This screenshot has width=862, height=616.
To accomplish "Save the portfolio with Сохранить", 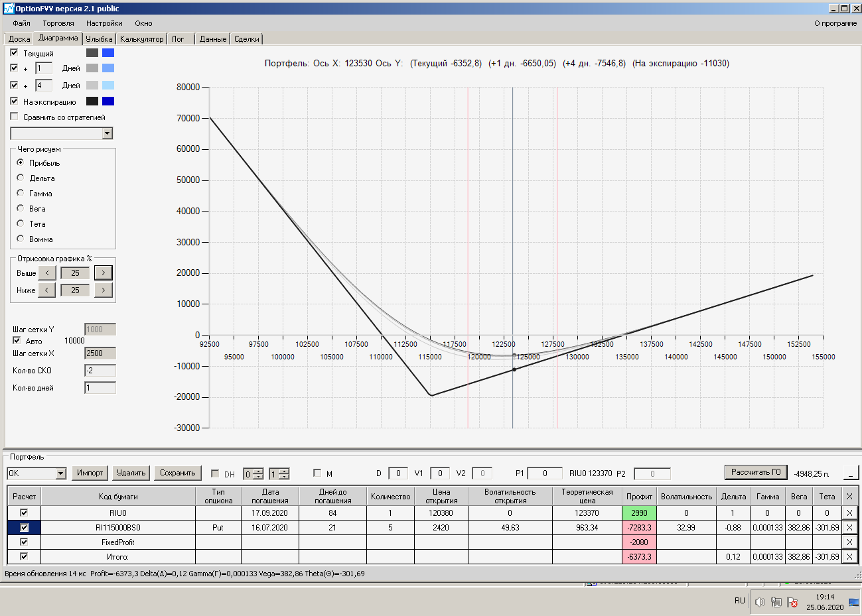I will [177, 473].
